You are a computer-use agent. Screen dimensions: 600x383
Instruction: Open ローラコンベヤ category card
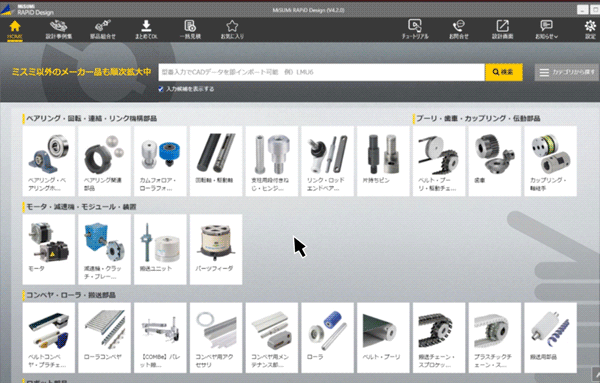104,338
